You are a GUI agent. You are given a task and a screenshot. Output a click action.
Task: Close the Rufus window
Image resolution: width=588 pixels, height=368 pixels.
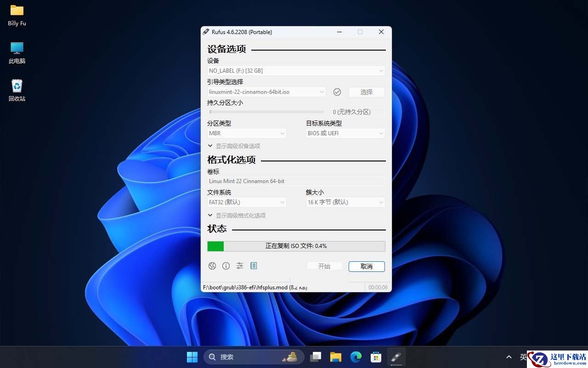[381, 32]
